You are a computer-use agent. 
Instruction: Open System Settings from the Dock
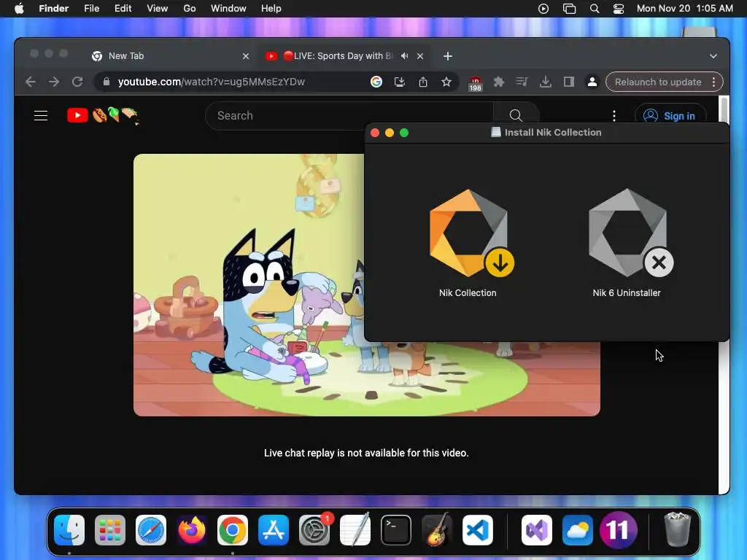click(314, 530)
